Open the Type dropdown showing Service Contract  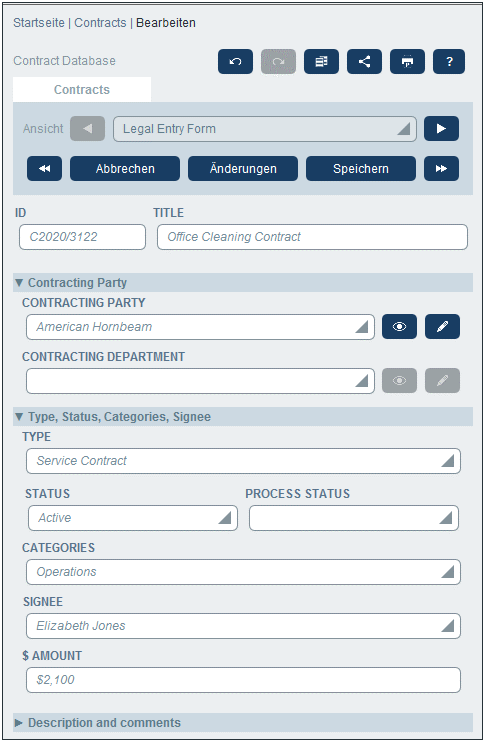click(243, 461)
